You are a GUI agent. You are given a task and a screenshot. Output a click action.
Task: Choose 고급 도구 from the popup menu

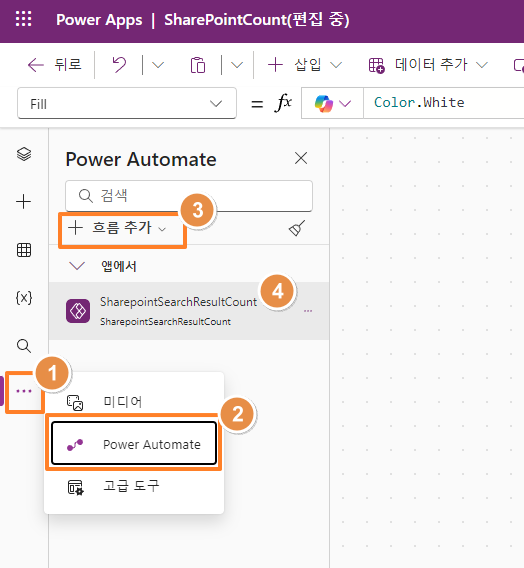click(134, 486)
